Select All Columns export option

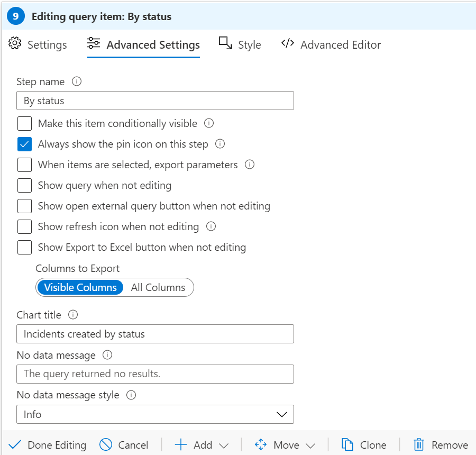tap(158, 287)
